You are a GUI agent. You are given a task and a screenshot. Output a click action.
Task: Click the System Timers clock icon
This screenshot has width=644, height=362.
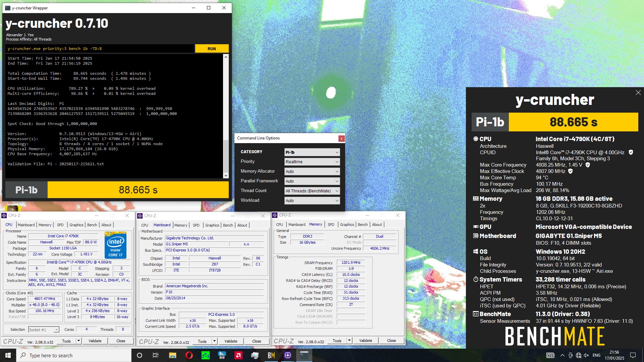coord(476,280)
